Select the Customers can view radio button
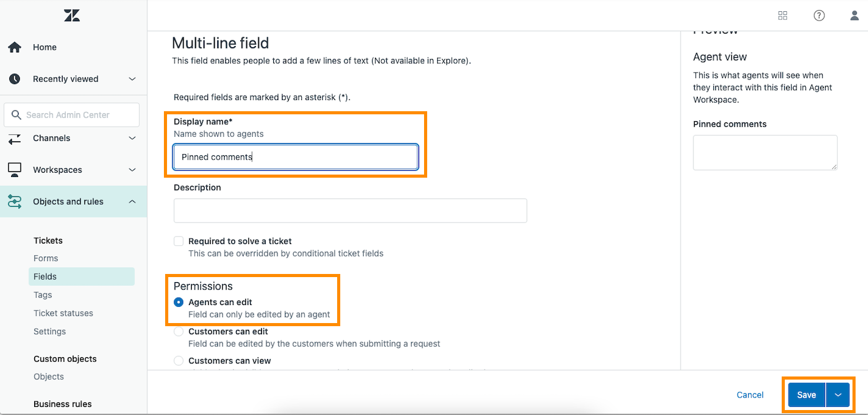The width and height of the screenshot is (868, 415). click(x=179, y=361)
